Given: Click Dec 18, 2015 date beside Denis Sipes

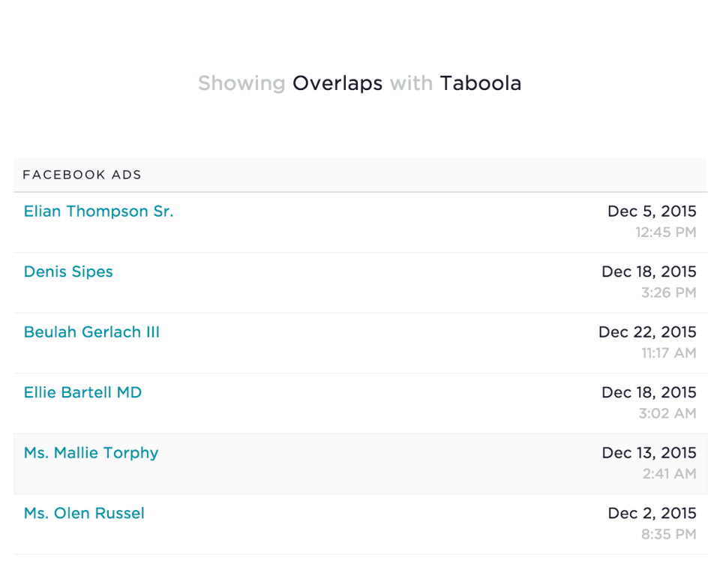Looking at the screenshot, I should (649, 271).
